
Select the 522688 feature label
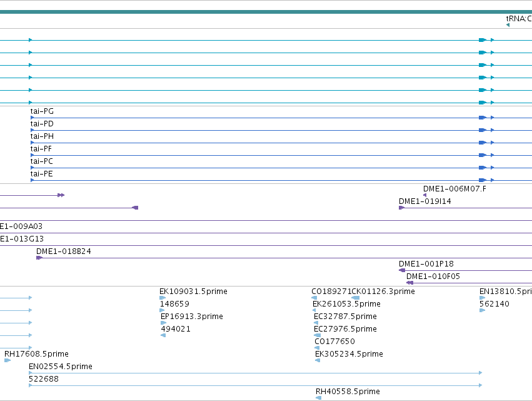tap(43, 379)
